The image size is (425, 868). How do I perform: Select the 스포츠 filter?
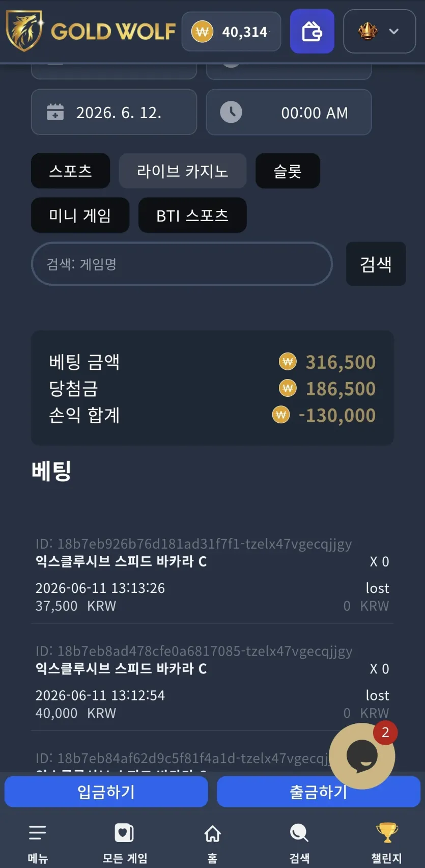click(70, 171)
